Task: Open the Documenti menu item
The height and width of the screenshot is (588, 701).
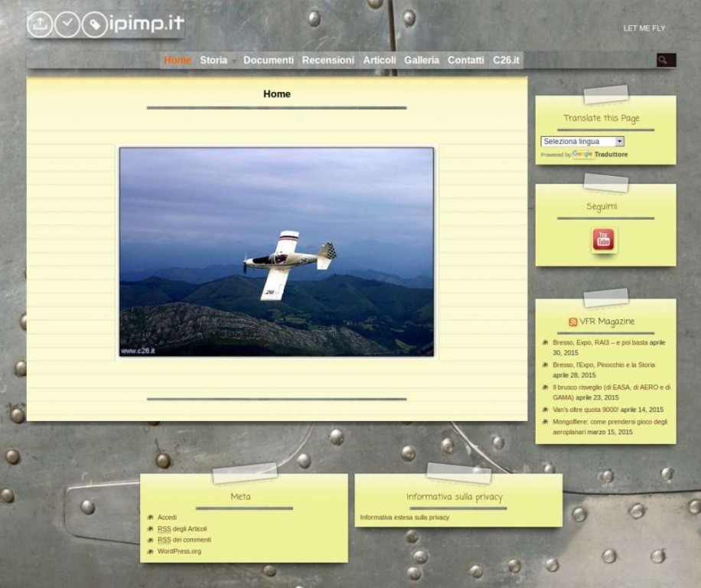Action: tap(268, 60)
